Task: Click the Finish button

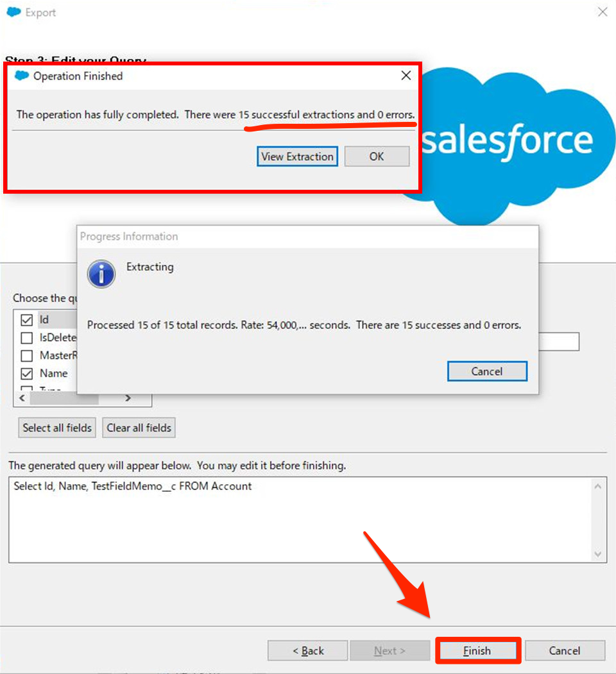Action: coord(477,651)
